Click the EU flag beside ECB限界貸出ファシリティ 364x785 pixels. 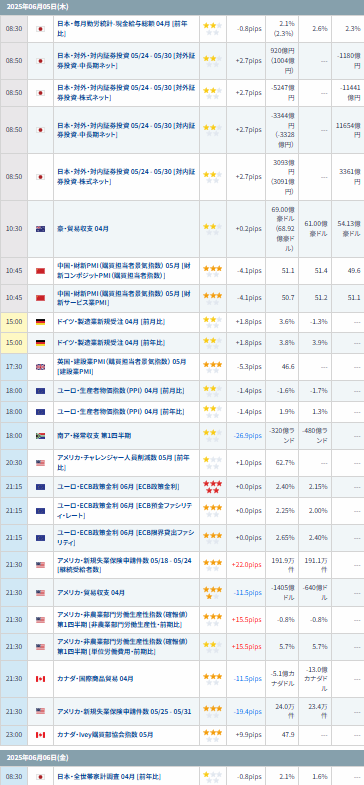click(x=41, y=538)
